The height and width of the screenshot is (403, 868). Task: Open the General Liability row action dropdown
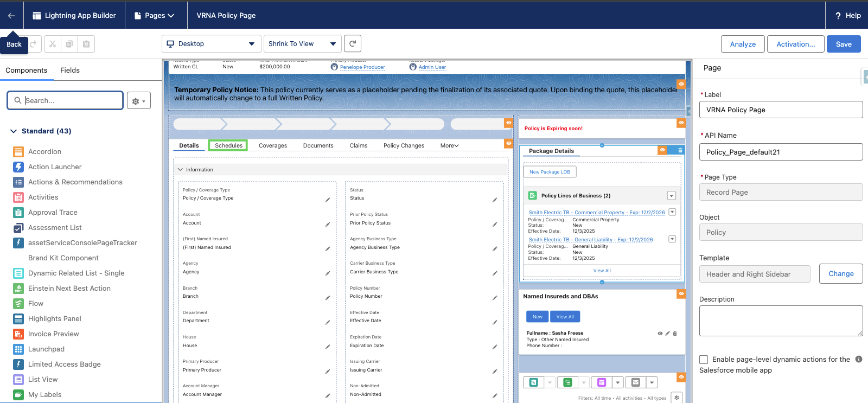pyautogui.click(x=672, y=239)
